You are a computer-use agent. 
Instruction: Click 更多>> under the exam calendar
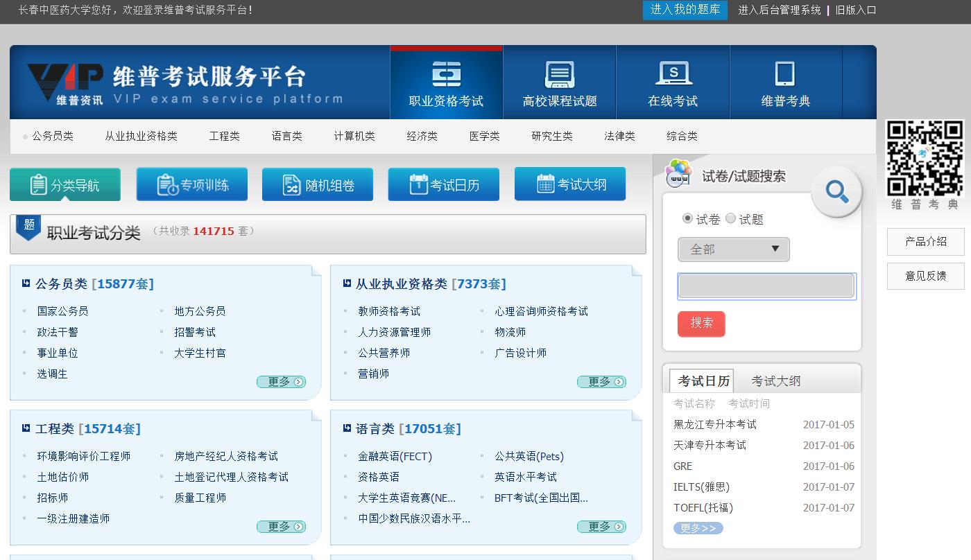(698, 528)
